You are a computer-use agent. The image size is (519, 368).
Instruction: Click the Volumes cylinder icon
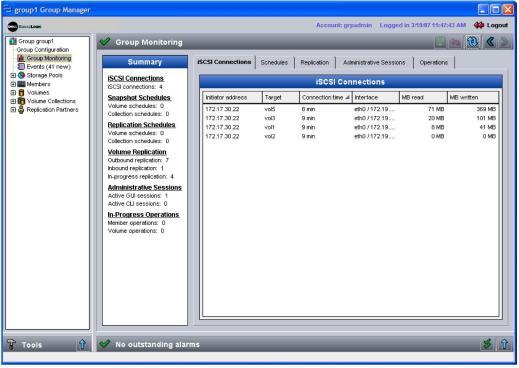(21, 92)
